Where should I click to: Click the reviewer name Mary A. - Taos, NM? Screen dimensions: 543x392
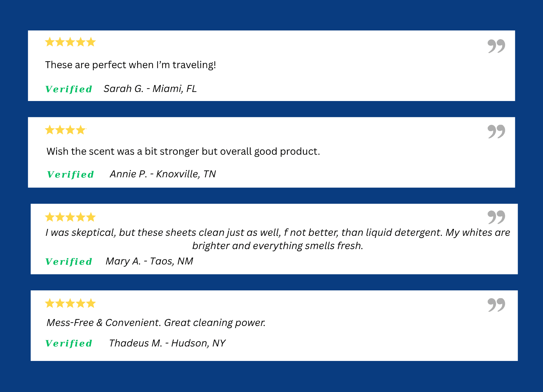point(149,261)
